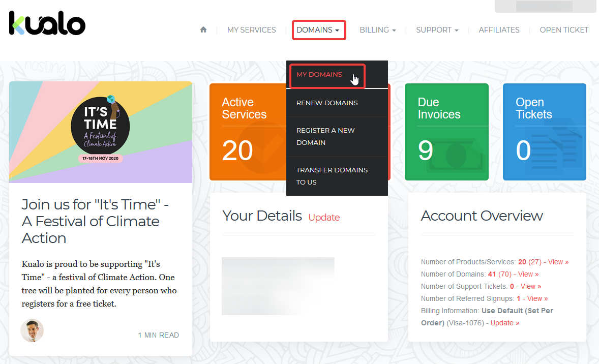View the Referred Signups link
This screenshot has width=599, height=364.
pos(537,299)
